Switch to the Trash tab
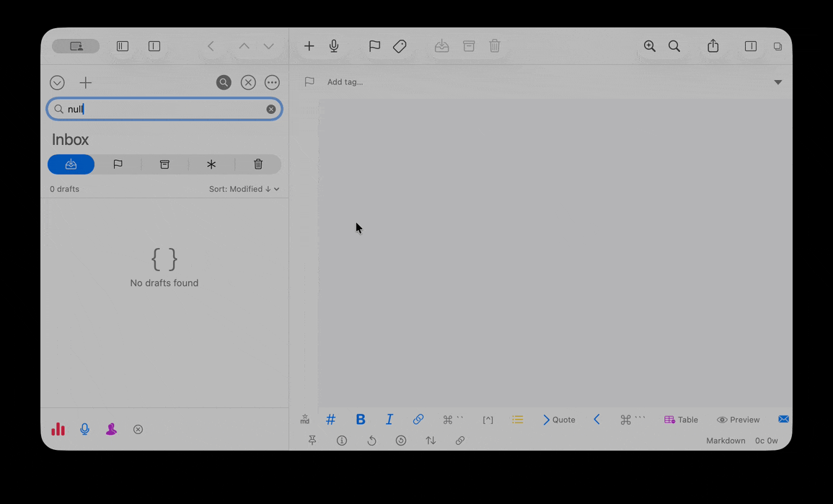The width and height of the screenshot is (833, 504). tap(258, 164)
